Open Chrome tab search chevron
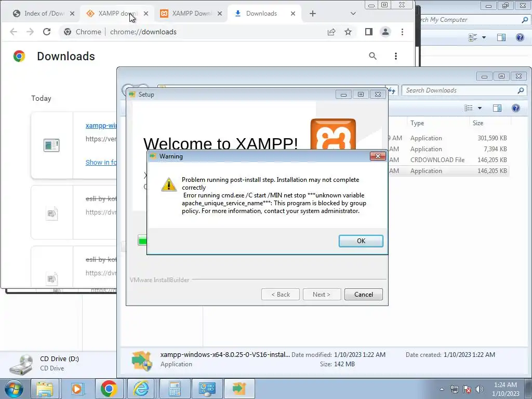Viewport: 532px width, 399px height. (353, 14)
